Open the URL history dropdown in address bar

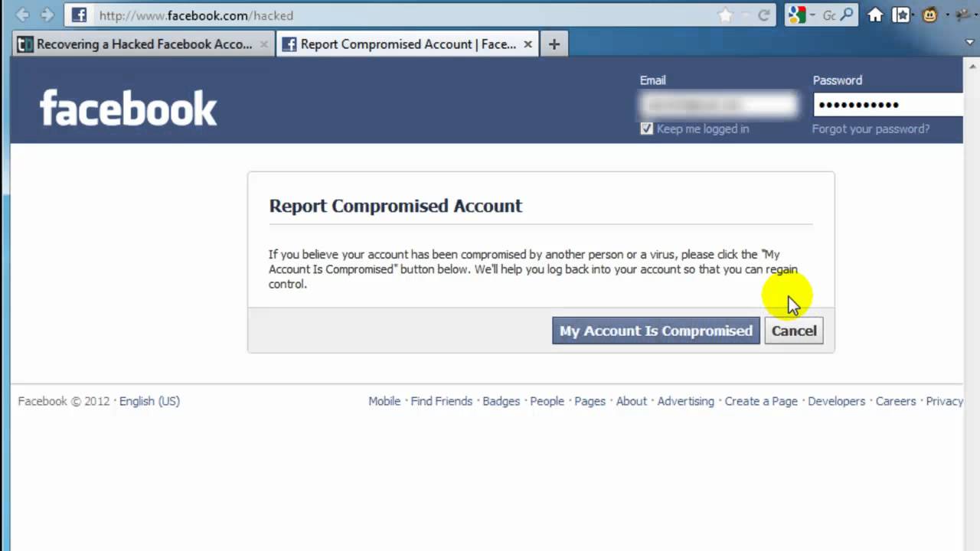click(746, 15)
